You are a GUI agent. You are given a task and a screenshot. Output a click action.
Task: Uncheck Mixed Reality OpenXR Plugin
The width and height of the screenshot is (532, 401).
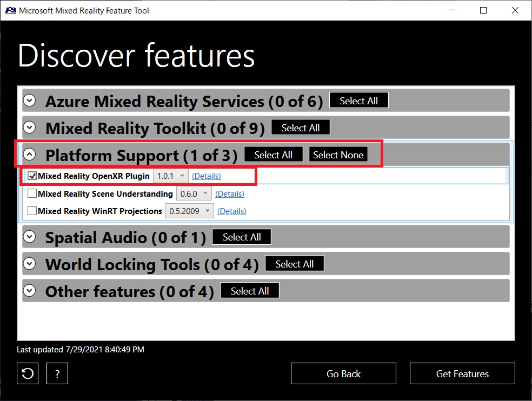pyautogui.click(x=31, y=176)
